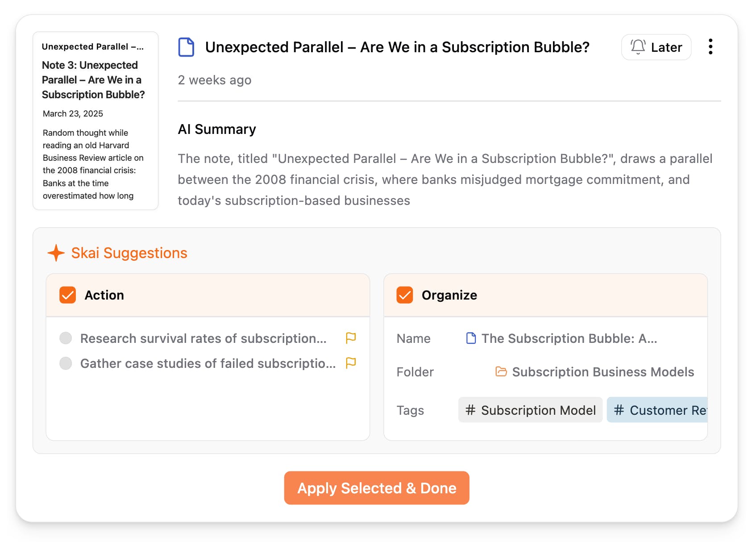Uncheck the Action suggestions checkbox

tap(68, 295)
